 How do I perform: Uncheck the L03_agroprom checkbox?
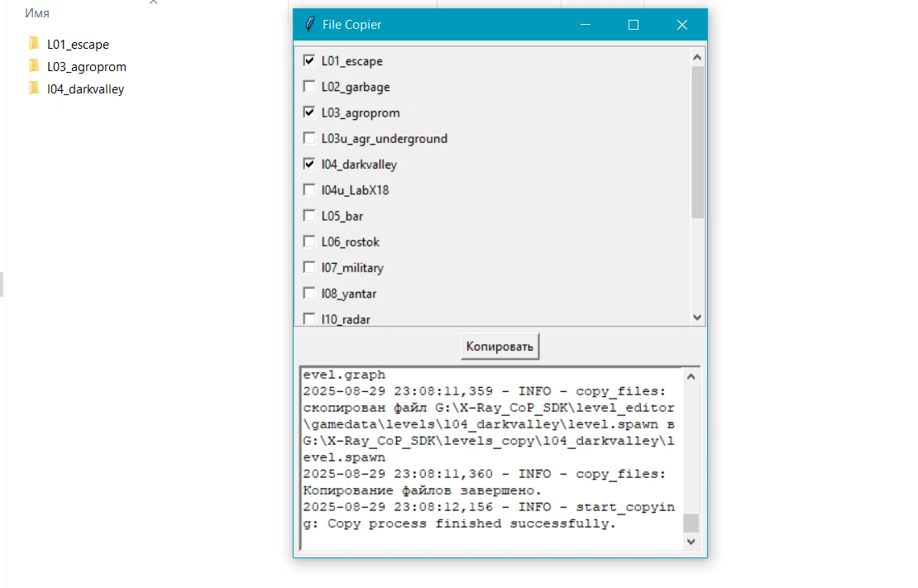pos(309,112)
